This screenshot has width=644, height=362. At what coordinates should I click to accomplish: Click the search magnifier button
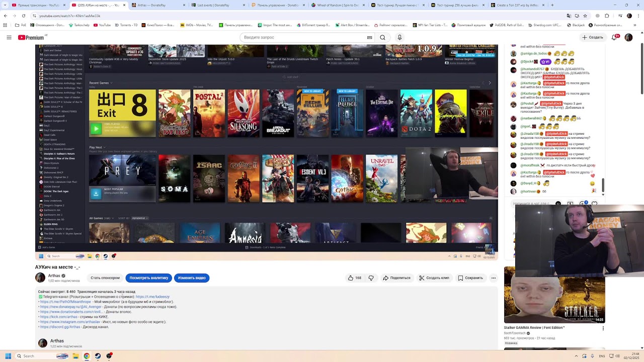coord(382,37)
